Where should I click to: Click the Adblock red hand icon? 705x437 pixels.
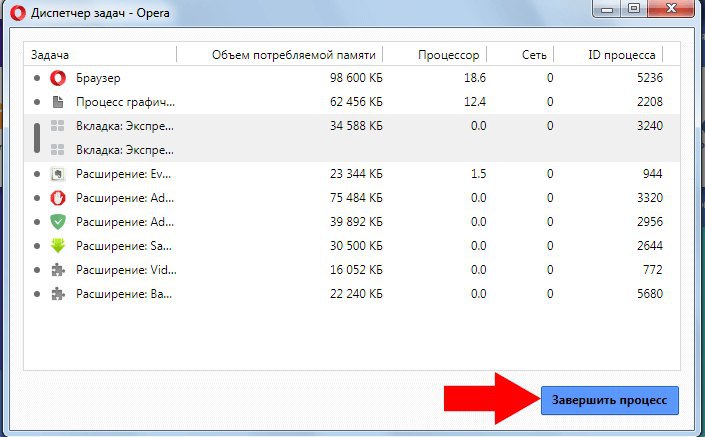click(x=58, y=198)
